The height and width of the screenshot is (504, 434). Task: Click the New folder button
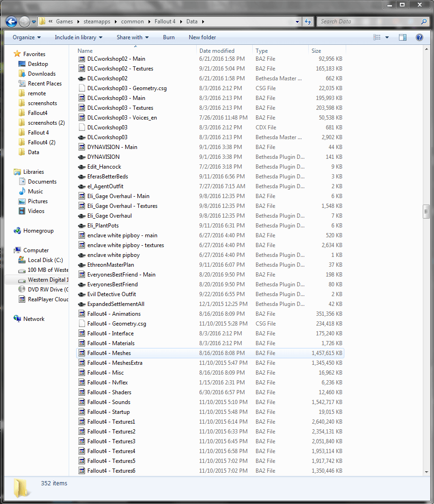click(x=202, y=37)
